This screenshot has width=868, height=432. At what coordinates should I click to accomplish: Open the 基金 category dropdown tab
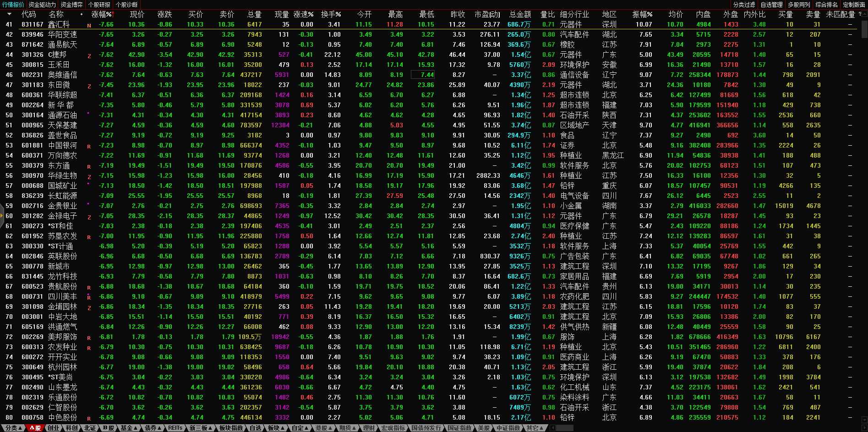pyautogui.click(x=128, y=428)
